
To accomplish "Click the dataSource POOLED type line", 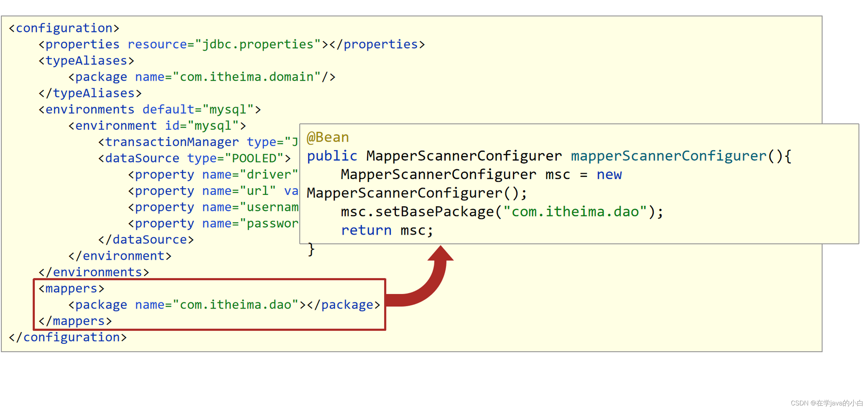I will coord(194,158).
